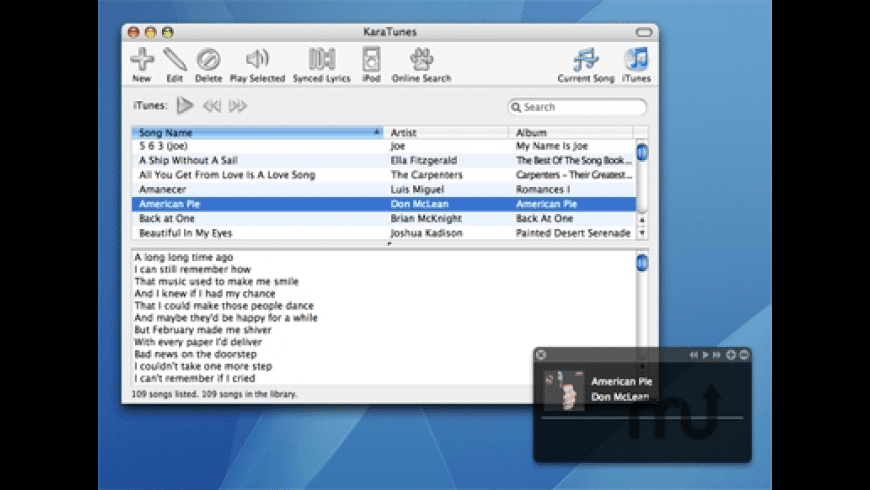Viewport: 870px width, 490px height.
Task: Click album cell "Painted Desert Serenade"
Action: [573, 233]
